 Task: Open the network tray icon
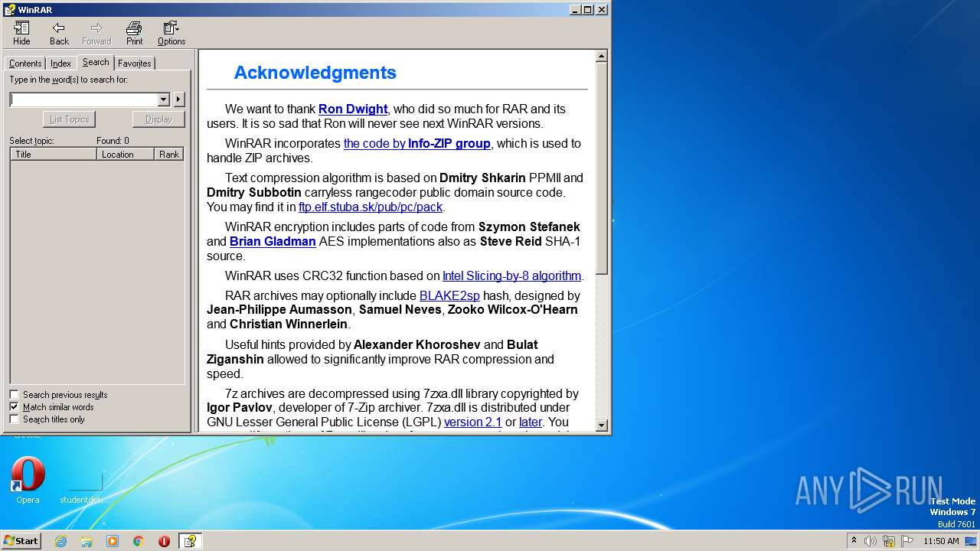(x=889, y=541)
